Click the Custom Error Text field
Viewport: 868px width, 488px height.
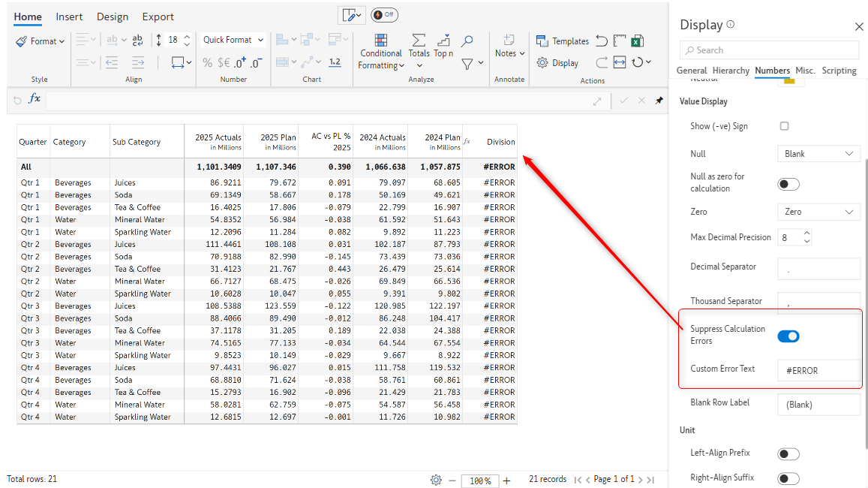[x=818, y=371]
